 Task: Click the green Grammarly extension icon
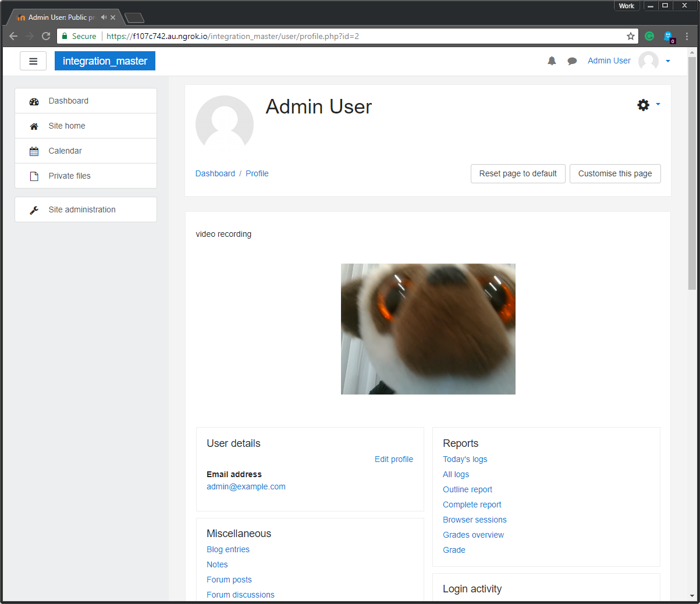click(x=649, y=36)
